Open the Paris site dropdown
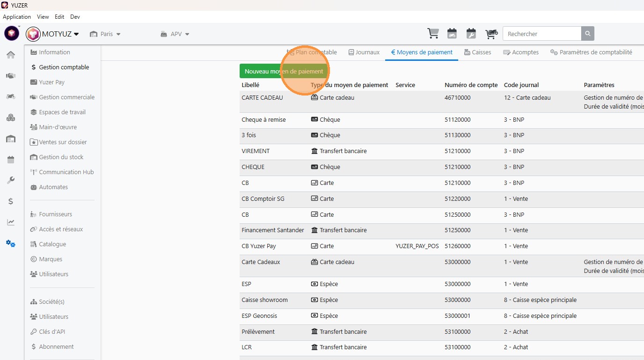 click(x=105, y=34)
